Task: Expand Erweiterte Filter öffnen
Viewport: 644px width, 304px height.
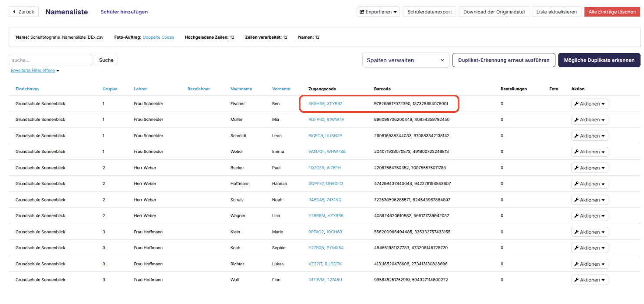Action: point(35,70)
